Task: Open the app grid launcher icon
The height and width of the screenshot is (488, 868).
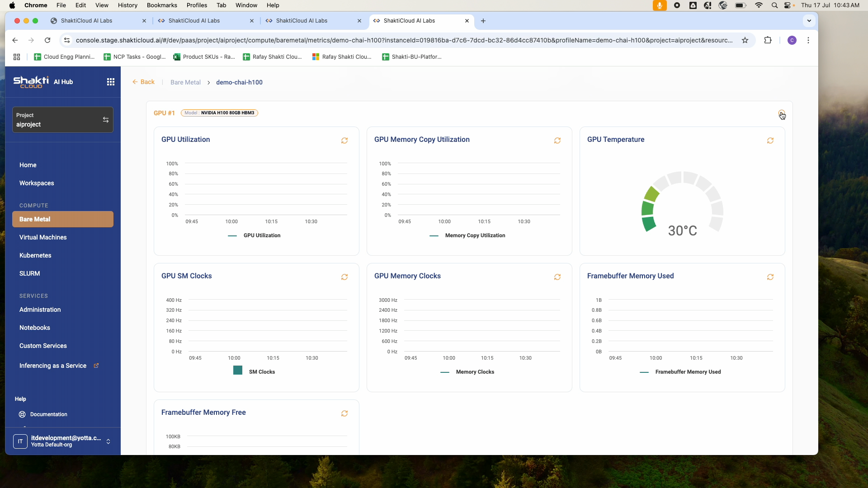Action: click(x=110, y=82)
